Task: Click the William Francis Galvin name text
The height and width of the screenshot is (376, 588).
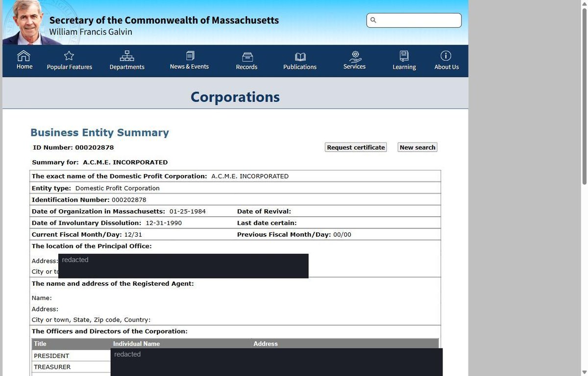Action: 91,32
